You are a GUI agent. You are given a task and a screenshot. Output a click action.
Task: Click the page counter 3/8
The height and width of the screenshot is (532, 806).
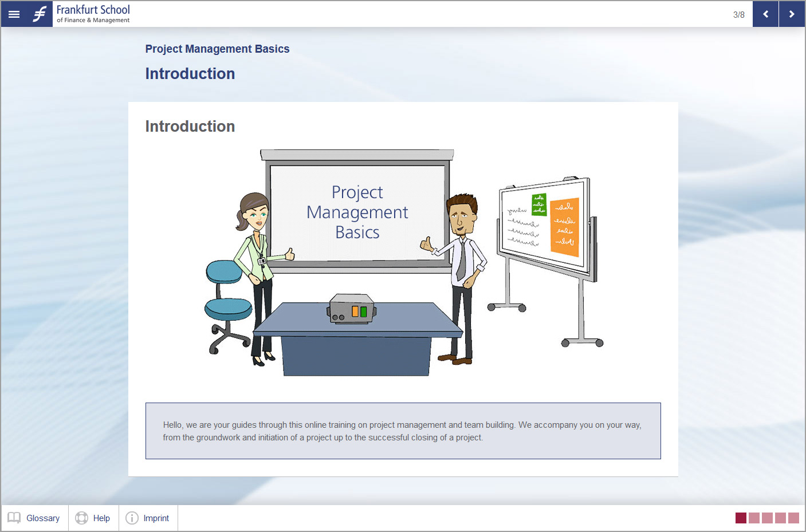pyautogui.click(x=739, y=15)
